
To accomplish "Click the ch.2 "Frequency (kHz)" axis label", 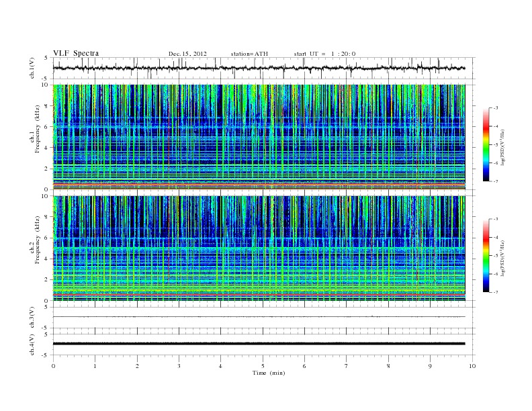I will coord(38,240).
